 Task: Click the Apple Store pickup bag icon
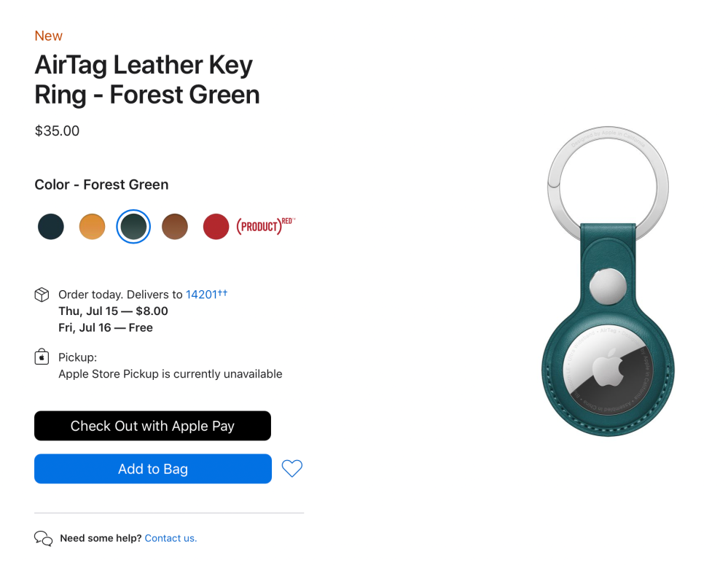(42, 357)
